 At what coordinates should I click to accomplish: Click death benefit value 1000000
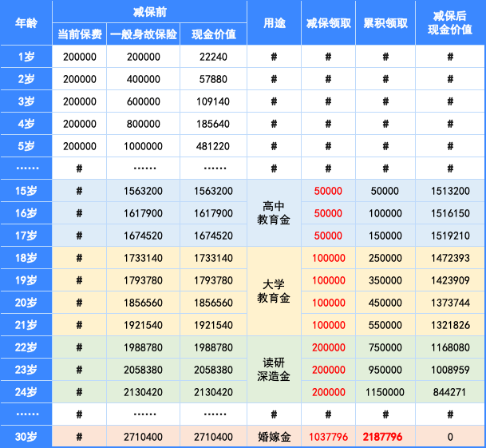[x=144, y=146]
